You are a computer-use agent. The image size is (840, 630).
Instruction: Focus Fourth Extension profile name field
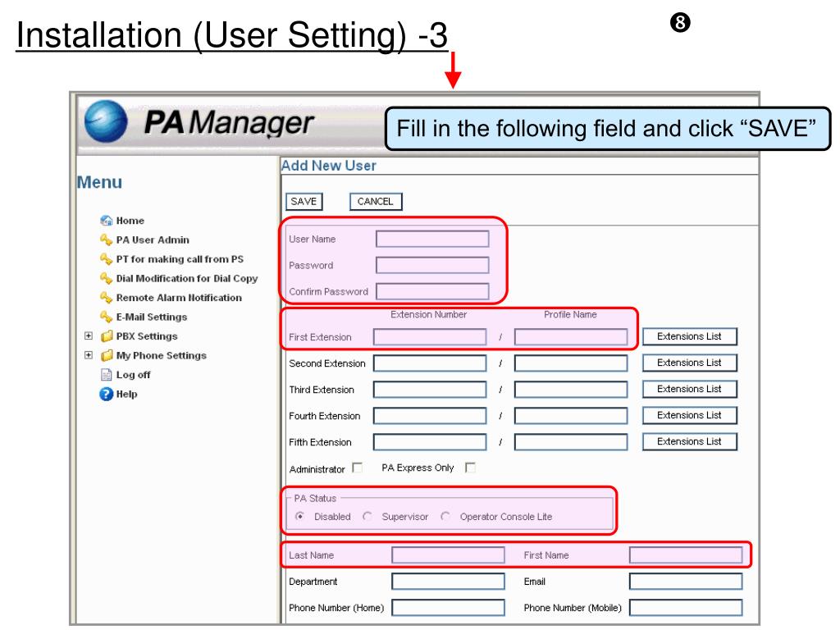[571, 416]
